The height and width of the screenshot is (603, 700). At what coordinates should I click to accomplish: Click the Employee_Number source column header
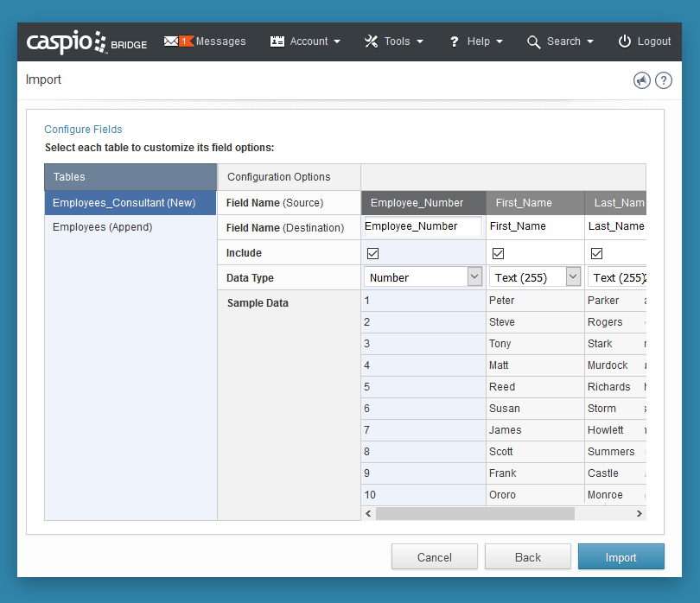tap(423, 203)
